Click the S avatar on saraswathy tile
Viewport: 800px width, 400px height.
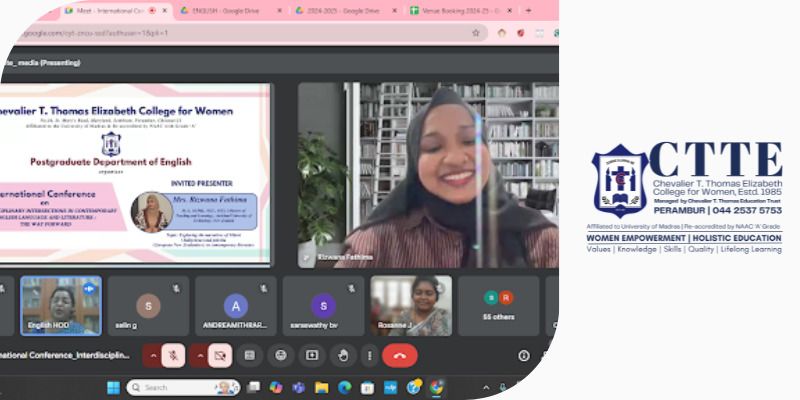tap(323, 306)
